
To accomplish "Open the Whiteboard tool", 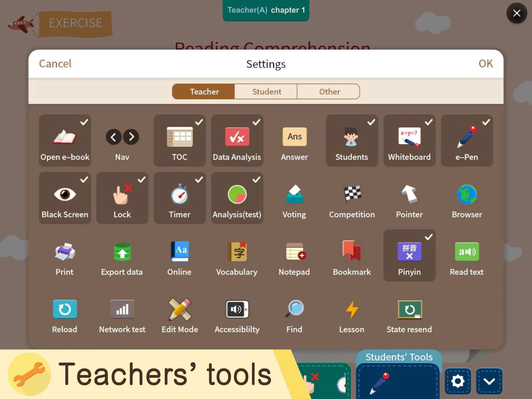I will pos(409,140).
